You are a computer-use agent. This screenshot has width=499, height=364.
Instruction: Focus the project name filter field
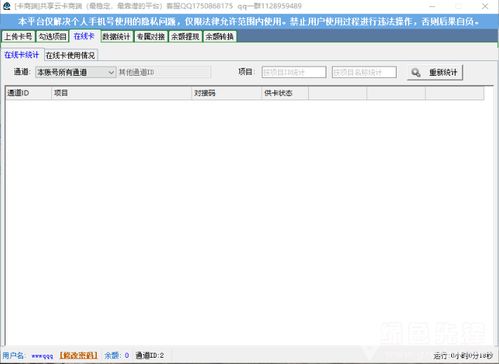(x=364, y=72)
